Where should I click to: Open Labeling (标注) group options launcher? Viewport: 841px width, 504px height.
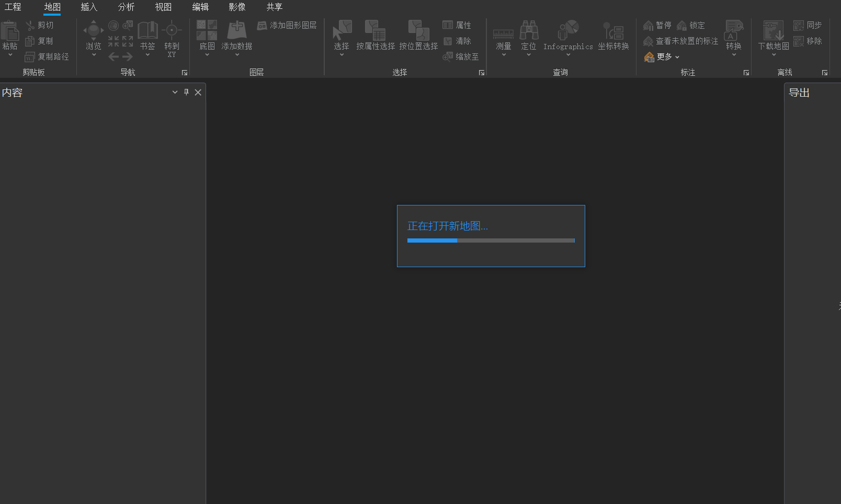point(746,73)
